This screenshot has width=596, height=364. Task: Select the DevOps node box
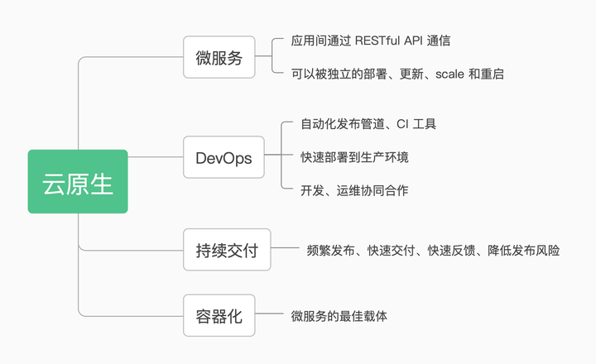[223, 157]
